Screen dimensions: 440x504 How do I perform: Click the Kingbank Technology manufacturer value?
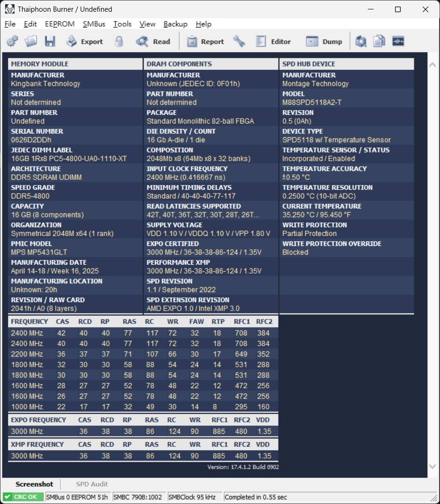45,83
